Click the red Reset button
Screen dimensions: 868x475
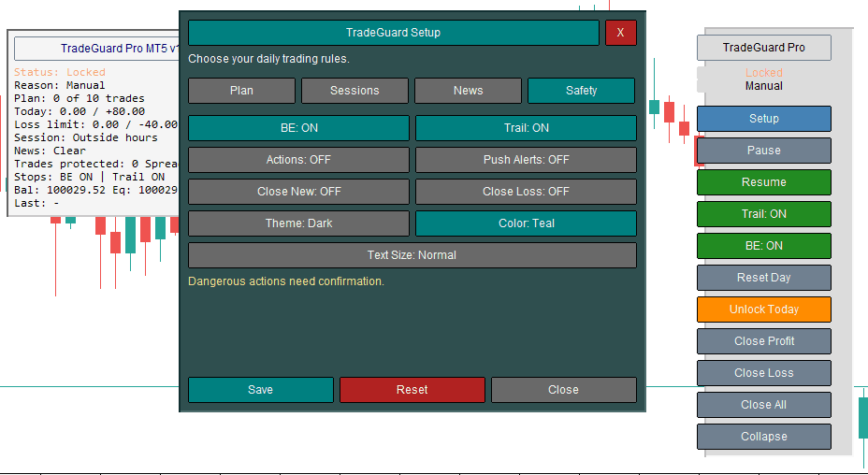point(412,390)
